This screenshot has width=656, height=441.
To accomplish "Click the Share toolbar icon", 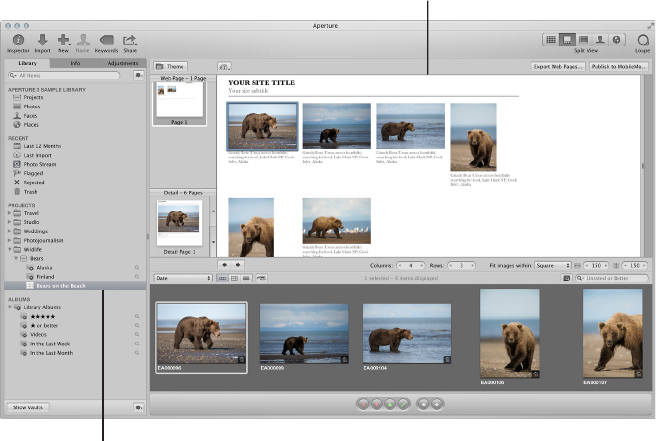I will [129, 40].
